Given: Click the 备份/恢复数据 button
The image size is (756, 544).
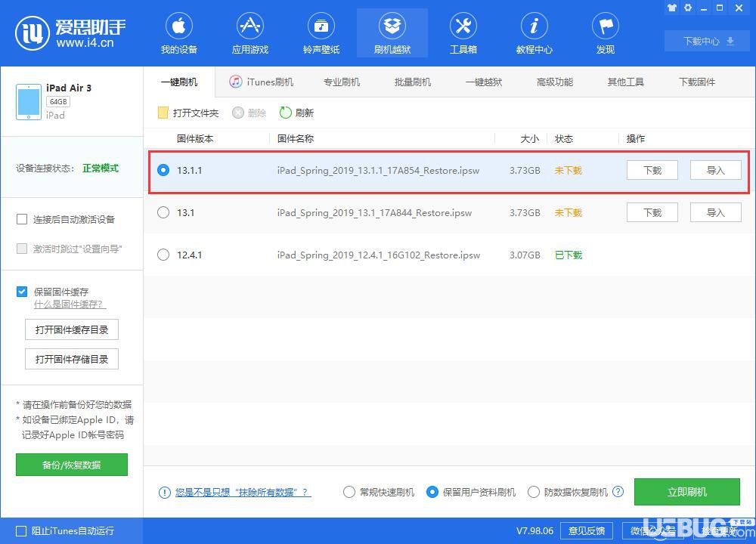Looking at the screenshot, I should click(x=72, y=465).
